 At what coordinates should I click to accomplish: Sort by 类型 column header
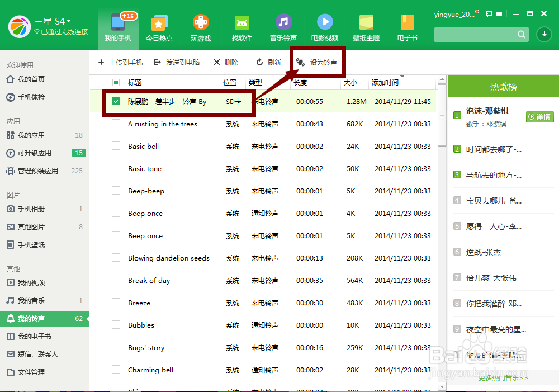pyautogui.click(x=255, y=83)
